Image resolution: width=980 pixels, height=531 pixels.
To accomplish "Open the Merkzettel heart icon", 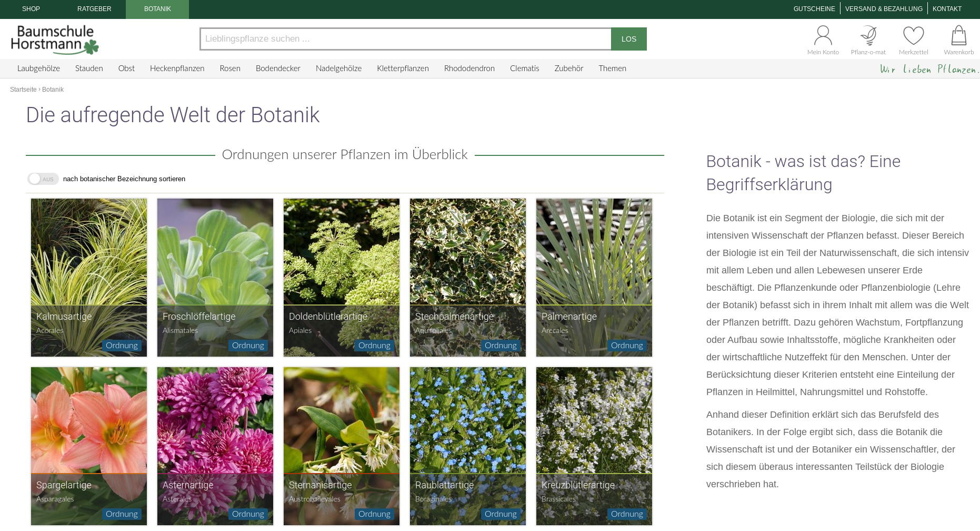I will point(913,40).
